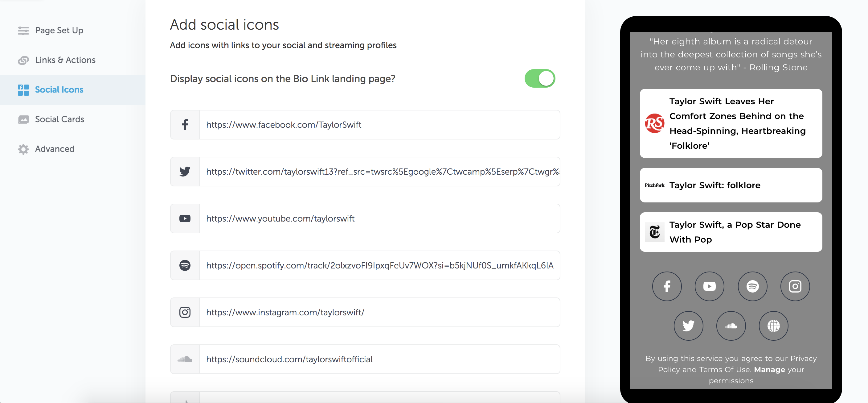
Task: Edit the SoundCloud URL field
Action: [379, 359]
